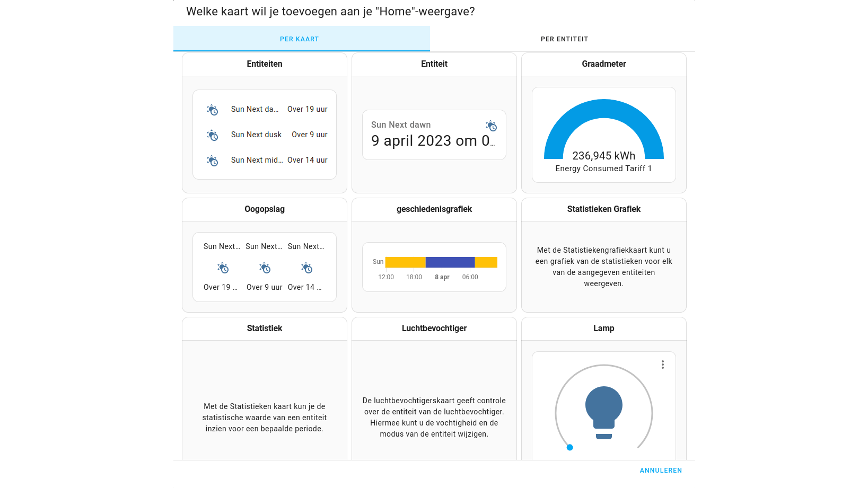The width and height of the screenshot is (868, 488).
Task: Click the "Sun Next da…" entity name
Action: 255,109
